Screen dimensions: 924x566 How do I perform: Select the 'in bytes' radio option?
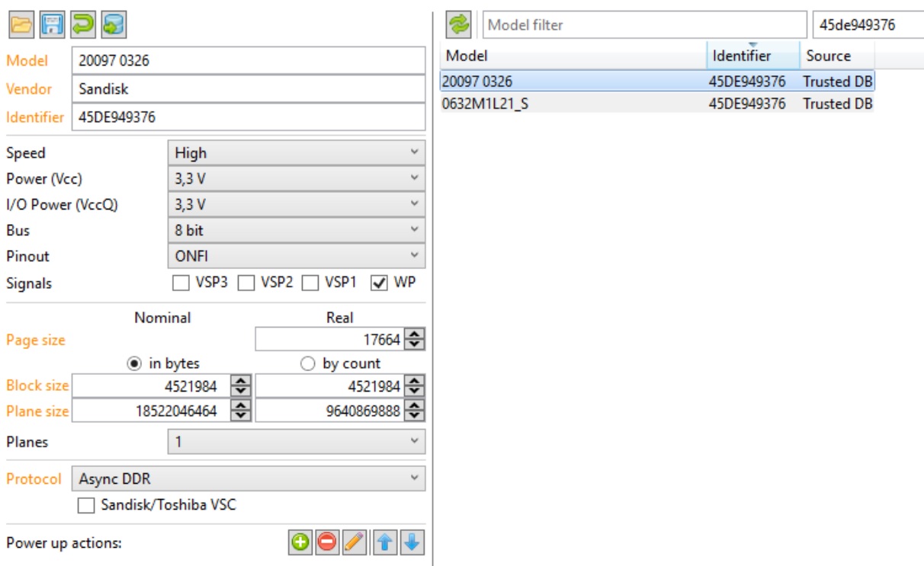tap(135, 363)
